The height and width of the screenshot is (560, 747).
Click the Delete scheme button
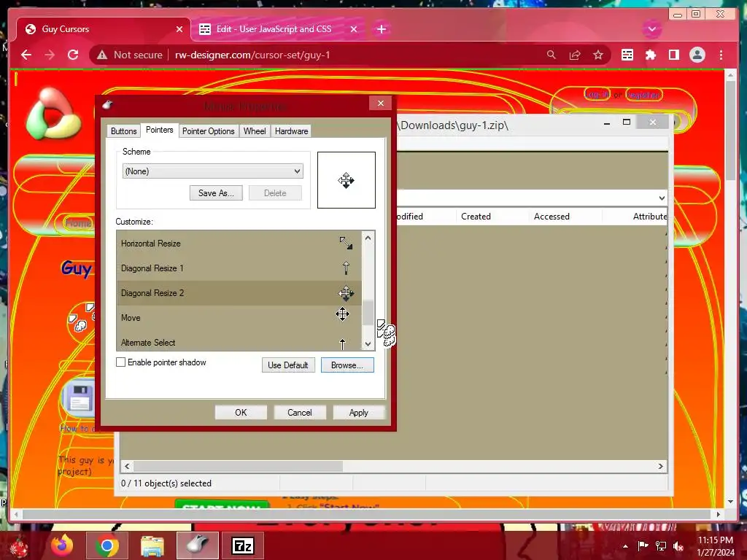[275, 192]
